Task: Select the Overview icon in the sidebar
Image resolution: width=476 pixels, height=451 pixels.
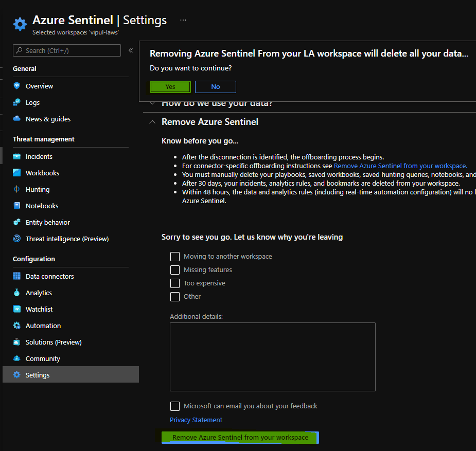Action: tap(17, 86)
